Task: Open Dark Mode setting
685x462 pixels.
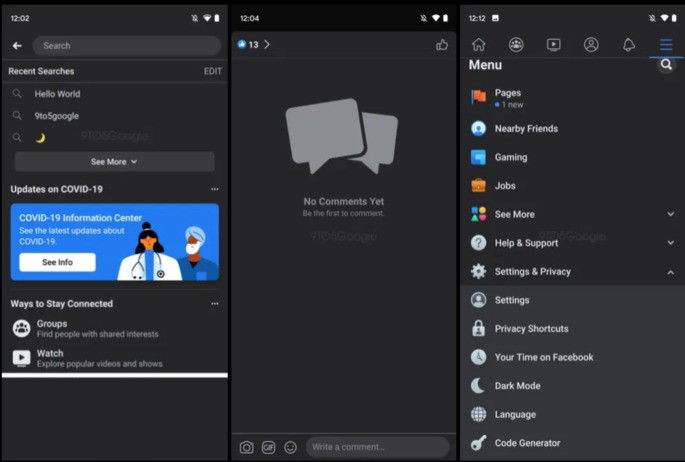Action: click(x=572, y=386)
